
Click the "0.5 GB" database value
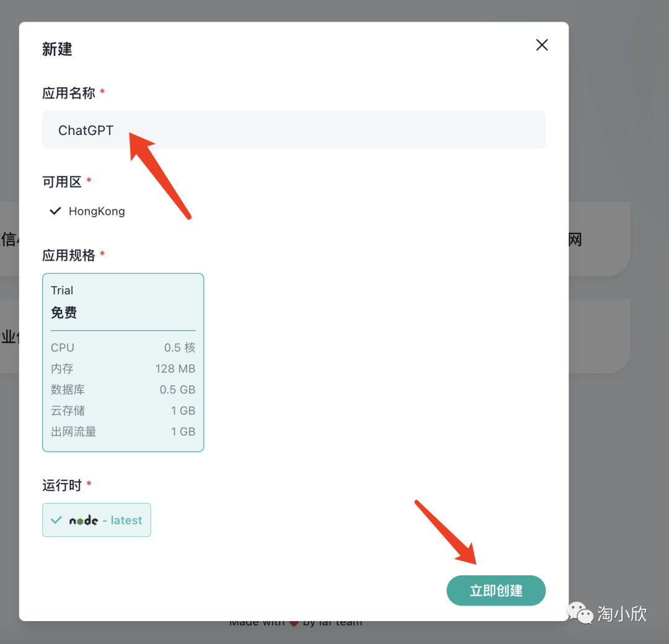(x=178, y=389)
